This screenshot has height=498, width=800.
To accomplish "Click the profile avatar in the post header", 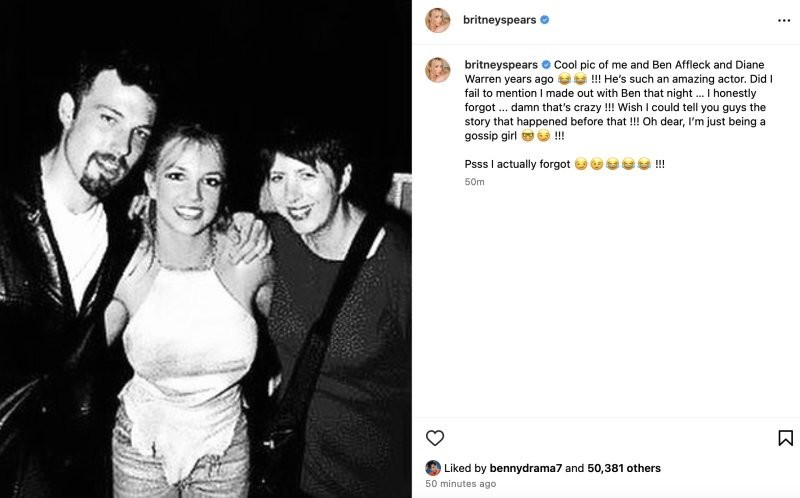I will coord(437,20).
